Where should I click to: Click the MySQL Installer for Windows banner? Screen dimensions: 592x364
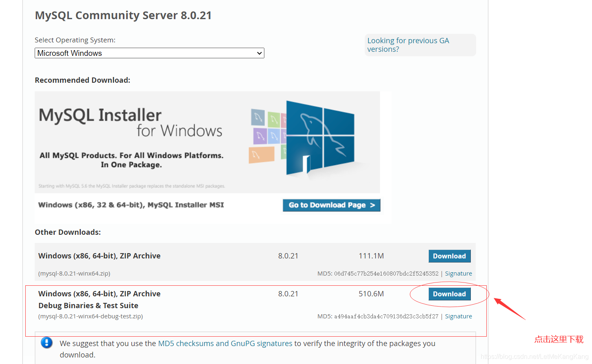207,142
